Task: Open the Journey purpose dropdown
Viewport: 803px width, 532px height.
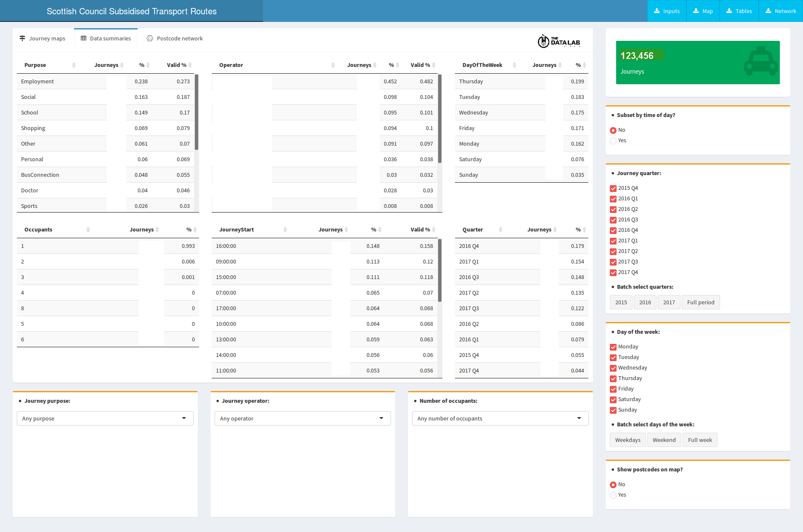Action: click(x=105, y=418)
